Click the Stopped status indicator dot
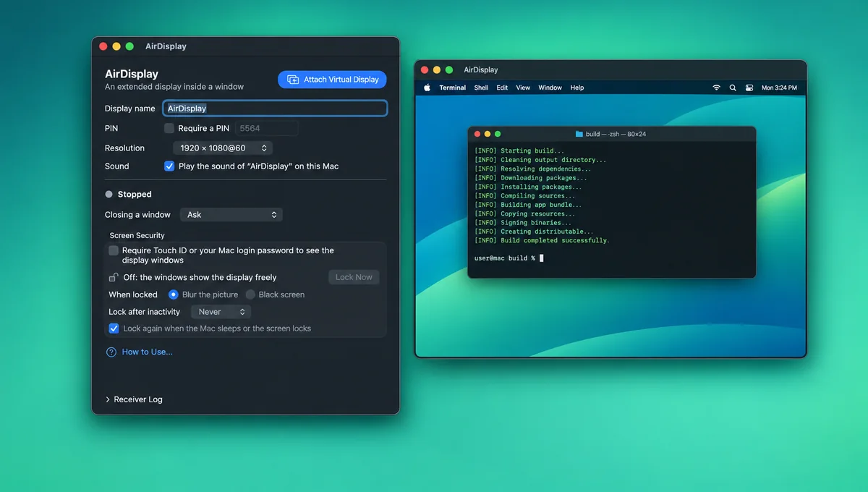 point(109,194)
